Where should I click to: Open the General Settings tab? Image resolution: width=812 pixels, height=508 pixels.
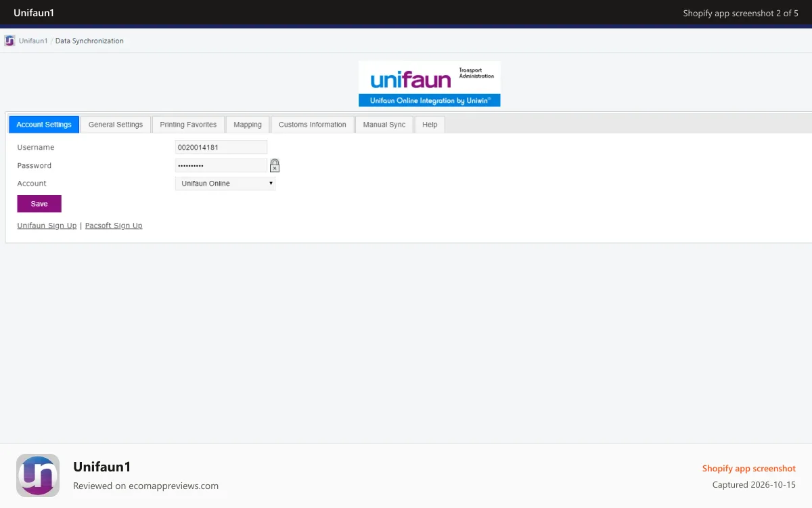point(116,125)
